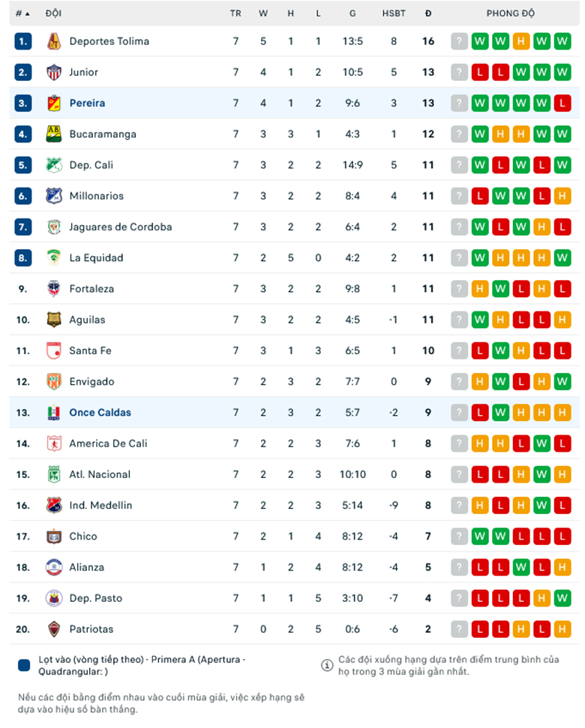Select the Junior team badge icon
The image size is (585, 728).
pyautogui.click(x=53, y=72)
